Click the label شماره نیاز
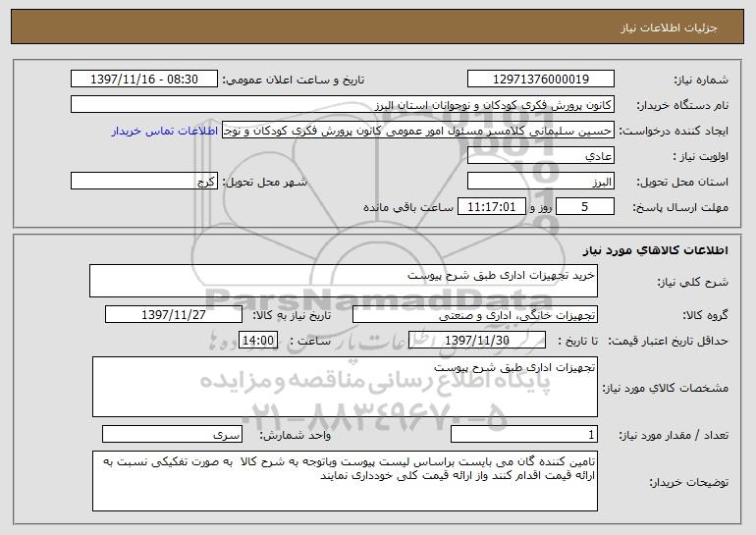This screenshot has height=535, width=756. pyautogui.click(x=701, y=80)
